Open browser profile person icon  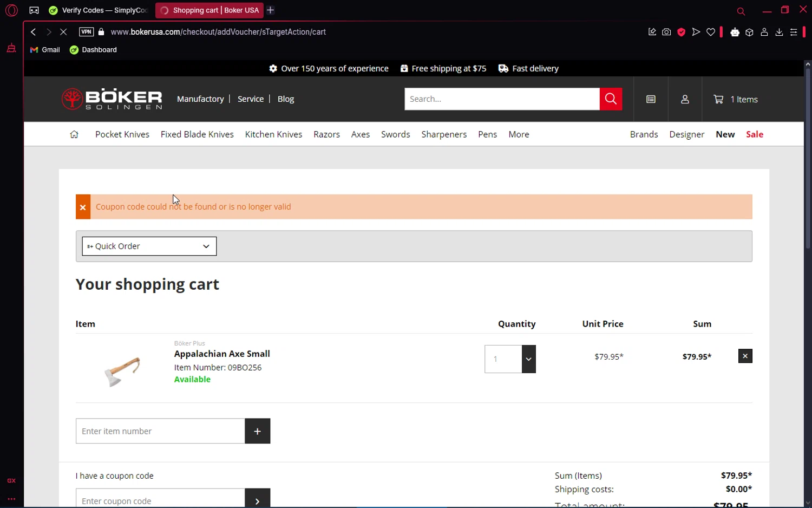[x=764, y=32]
